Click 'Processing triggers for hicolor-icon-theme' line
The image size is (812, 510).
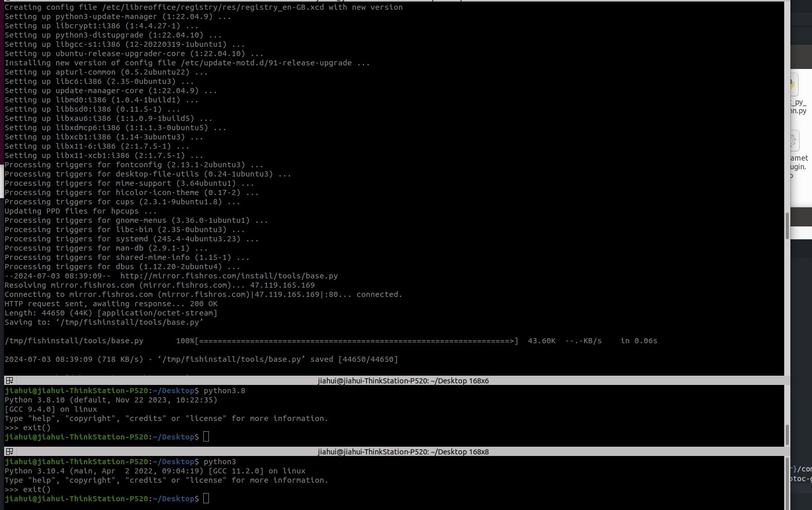pyautogui.click(x=132, y=192)
